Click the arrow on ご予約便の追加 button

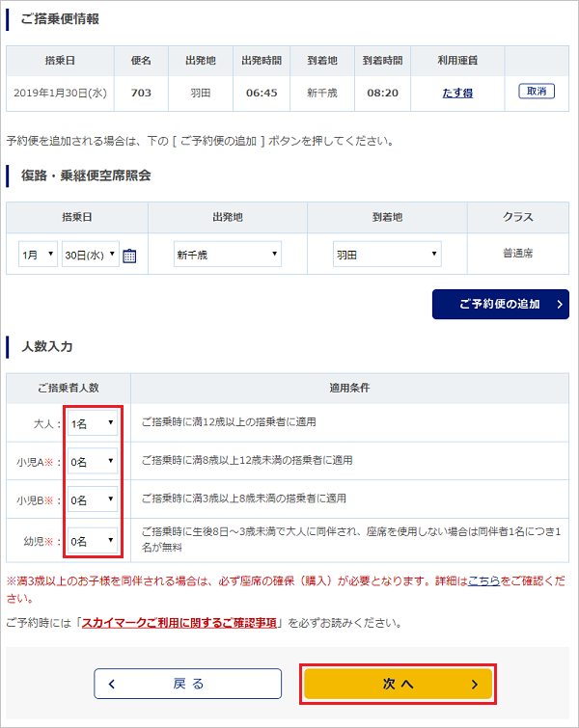557,305
